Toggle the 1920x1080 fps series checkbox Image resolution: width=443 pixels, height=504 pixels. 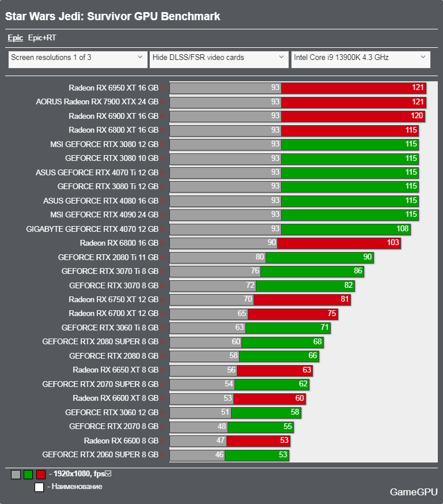[x=108, y=474]
